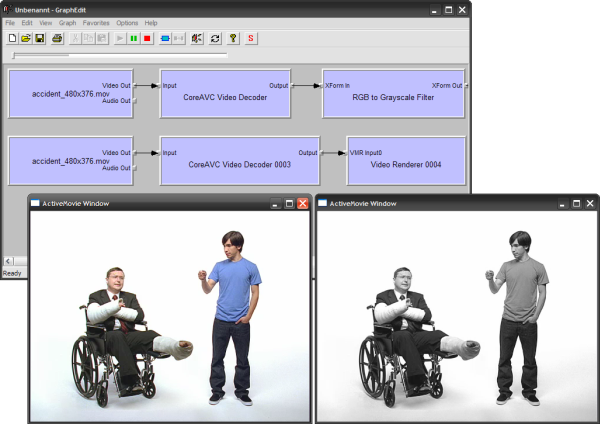
Task: Select the CoreAVC Video Decoder filter
Action: click(x=225, y=94)
